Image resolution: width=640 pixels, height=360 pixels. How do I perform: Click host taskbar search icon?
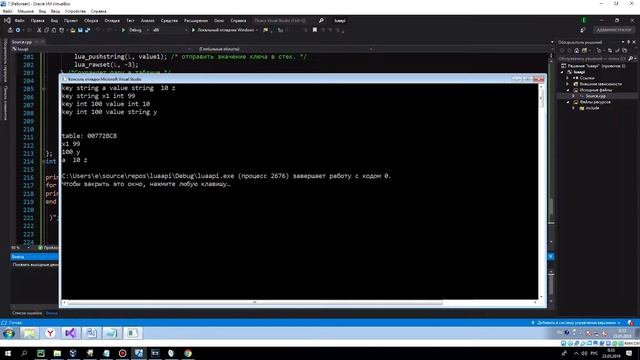[x=24, y=353]
